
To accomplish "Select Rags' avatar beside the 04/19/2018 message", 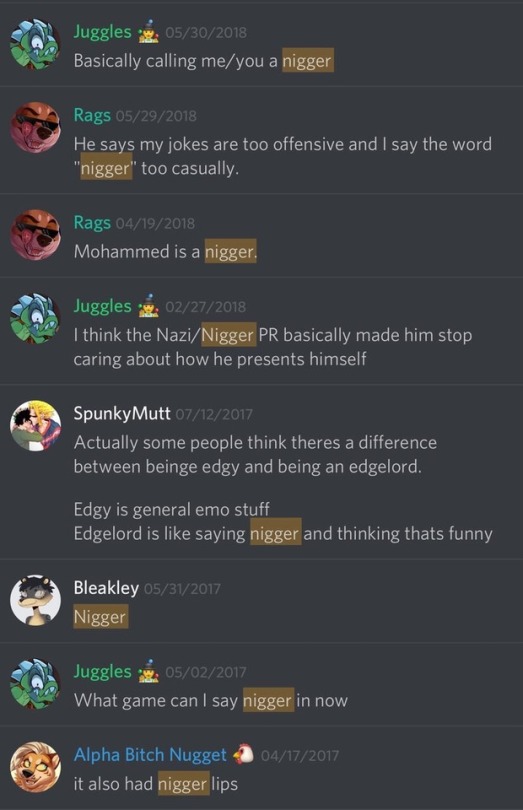I will coord(35,235).
